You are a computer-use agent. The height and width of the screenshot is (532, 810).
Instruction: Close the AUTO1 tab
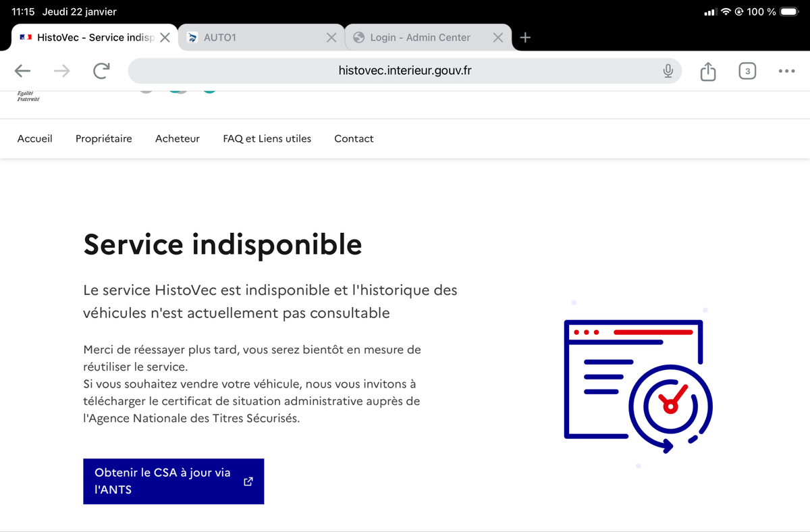pos(331,38)
